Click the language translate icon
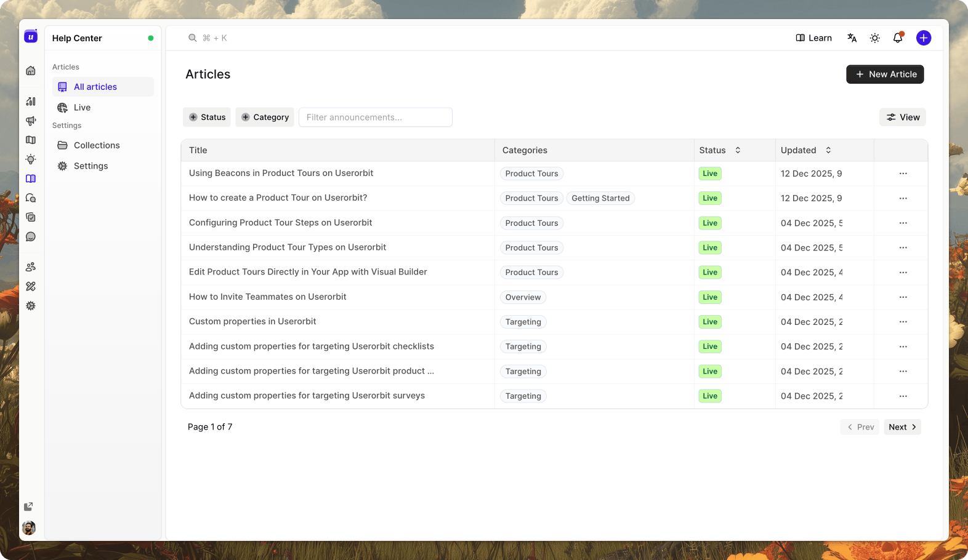This screenshot has height=560, width=968. (x=852, y=38)
